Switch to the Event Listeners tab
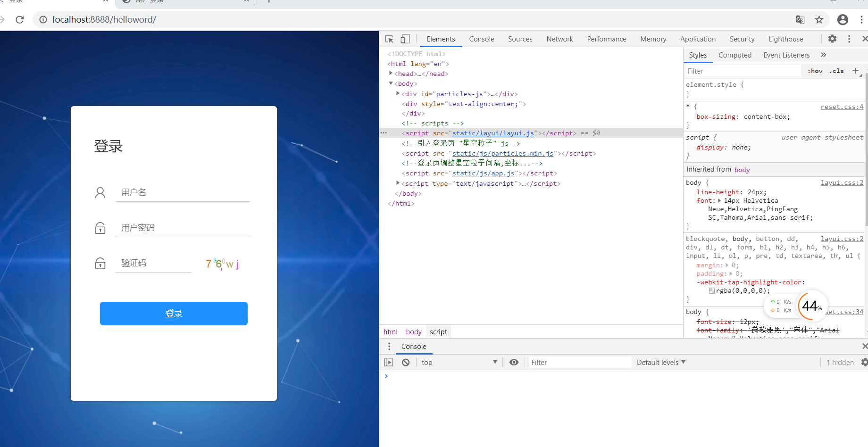The image size is (868, 447). [x=786, y=55]
